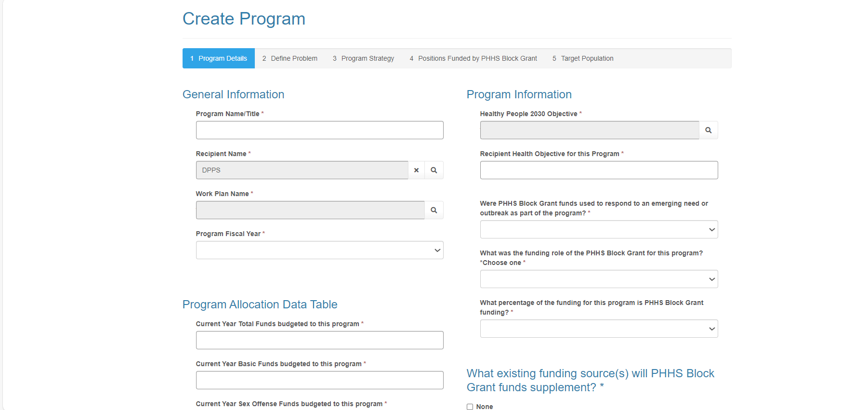Open Positions Funded by PHHS Block Grant tab
The image size is (868, 410).
pyautogui.click(x=473, y=58)
